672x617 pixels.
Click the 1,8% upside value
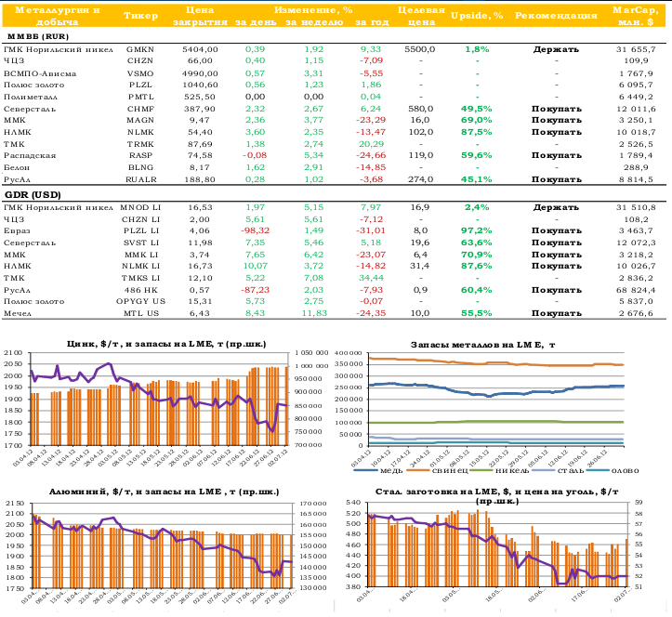pyautogui.click(x=477, y=49)
